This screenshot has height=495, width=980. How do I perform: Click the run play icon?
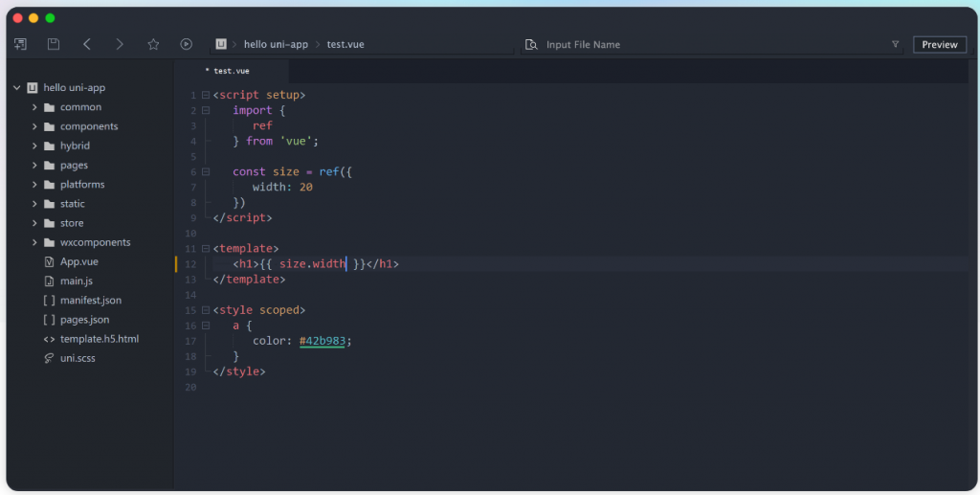pos(187,44)
